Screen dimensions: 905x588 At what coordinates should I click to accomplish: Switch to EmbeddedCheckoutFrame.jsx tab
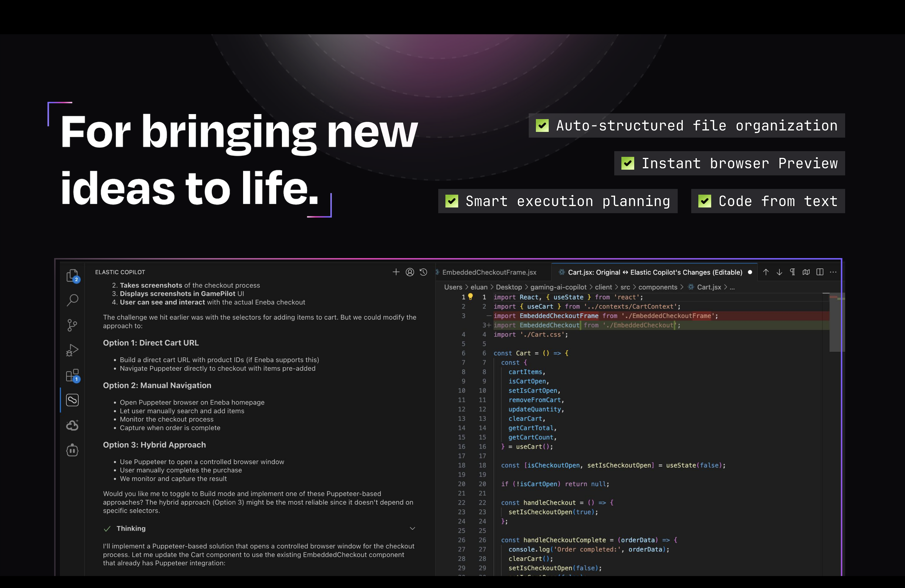[489, 272]
